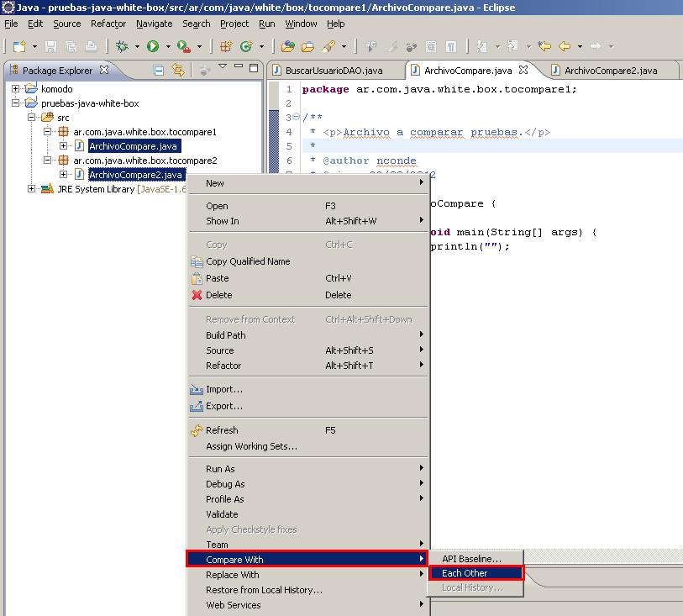The height and width of the screenshot is (616, 683).
Task: Click Assign Working Sets... entry
Action: point(307,446)
